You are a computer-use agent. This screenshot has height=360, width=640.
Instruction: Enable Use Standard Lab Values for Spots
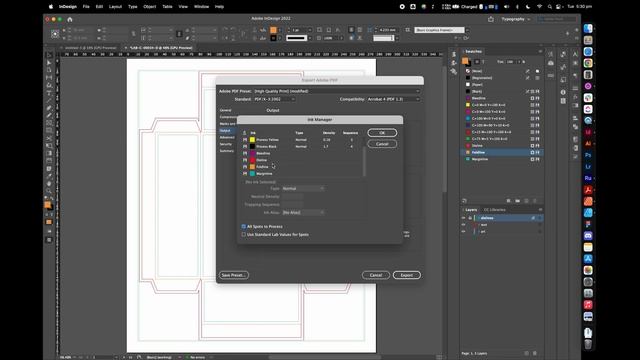coord(244,235)
